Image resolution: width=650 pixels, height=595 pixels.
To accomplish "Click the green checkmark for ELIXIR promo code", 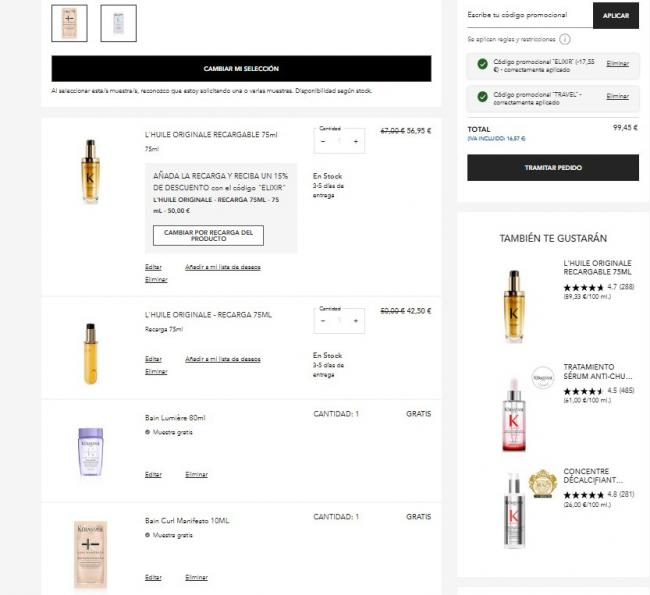I will click(x=482, y=64).
